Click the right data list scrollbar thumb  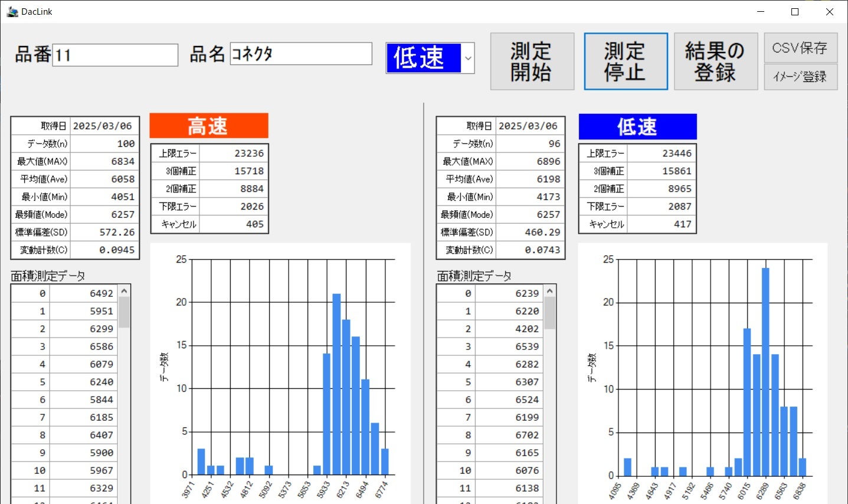tap(549, 313)
